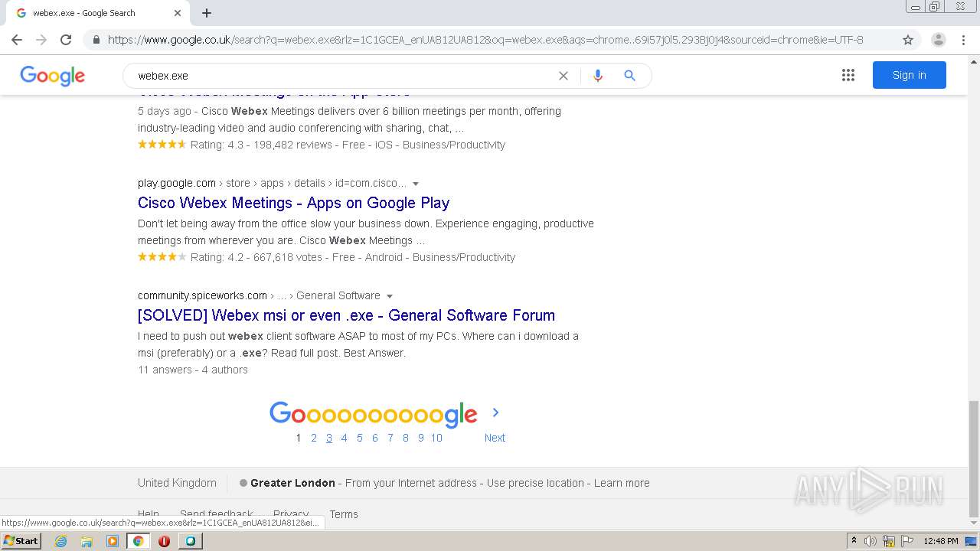The height and width of the screenshot is (551, 980).
Task: Click the Google logo in the header
Action: (x=53, y=76)
